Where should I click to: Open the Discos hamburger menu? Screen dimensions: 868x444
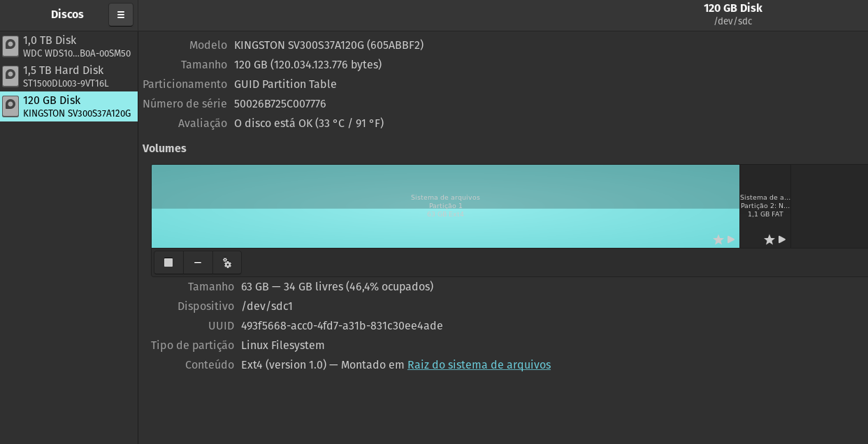[x=121, y=15]
